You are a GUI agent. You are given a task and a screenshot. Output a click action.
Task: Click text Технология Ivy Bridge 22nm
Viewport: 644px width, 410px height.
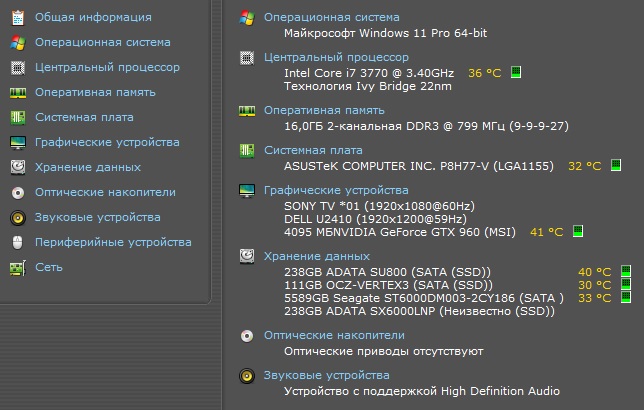coord(368,86)
